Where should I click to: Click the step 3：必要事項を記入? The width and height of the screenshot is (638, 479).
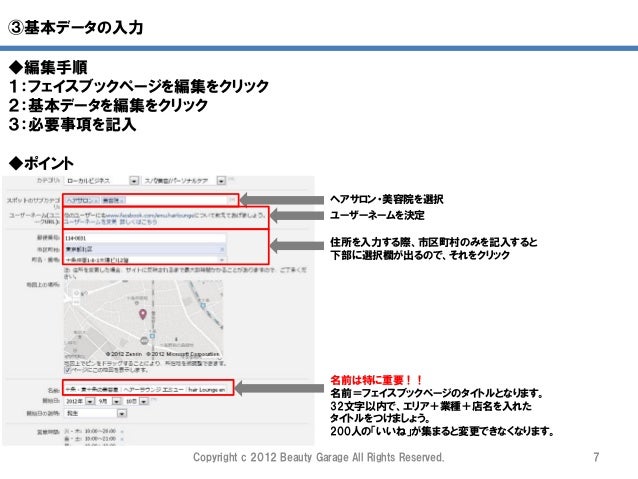tap(72, 125)
